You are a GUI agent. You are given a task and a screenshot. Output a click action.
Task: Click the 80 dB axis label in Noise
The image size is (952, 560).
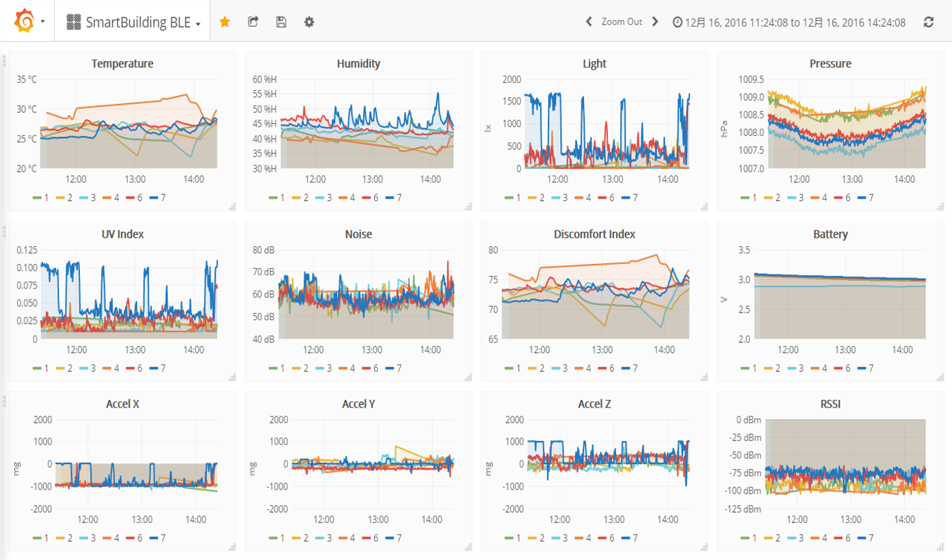(x=263, y=250)
